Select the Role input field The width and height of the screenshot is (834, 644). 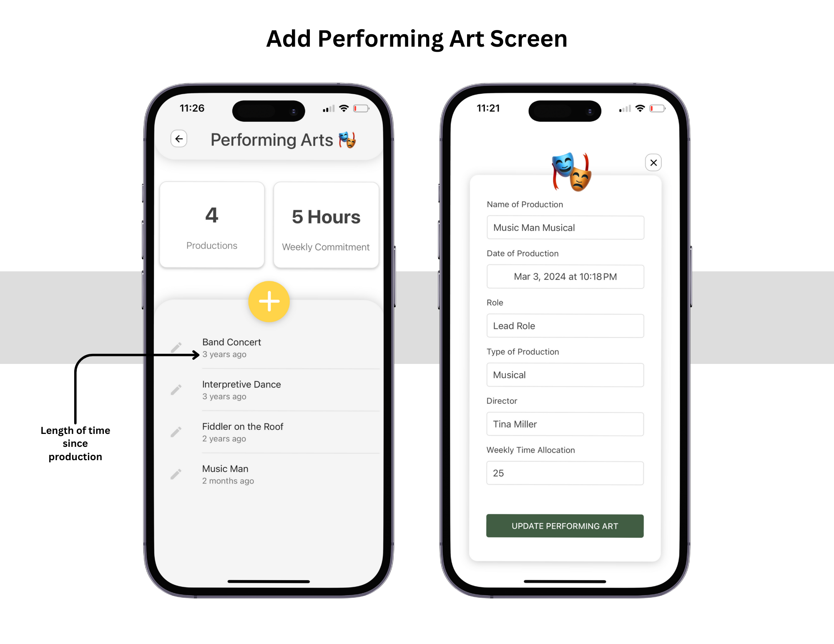tap(565, 326)
